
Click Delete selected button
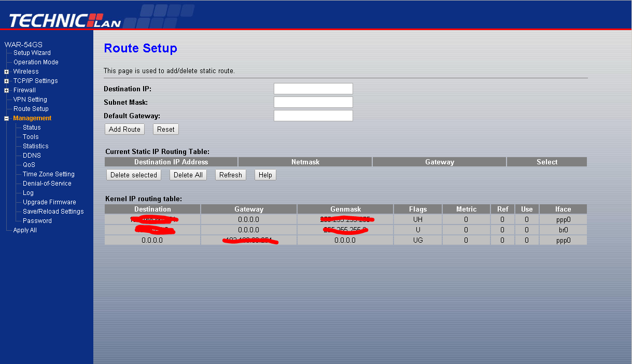(134, 175)
